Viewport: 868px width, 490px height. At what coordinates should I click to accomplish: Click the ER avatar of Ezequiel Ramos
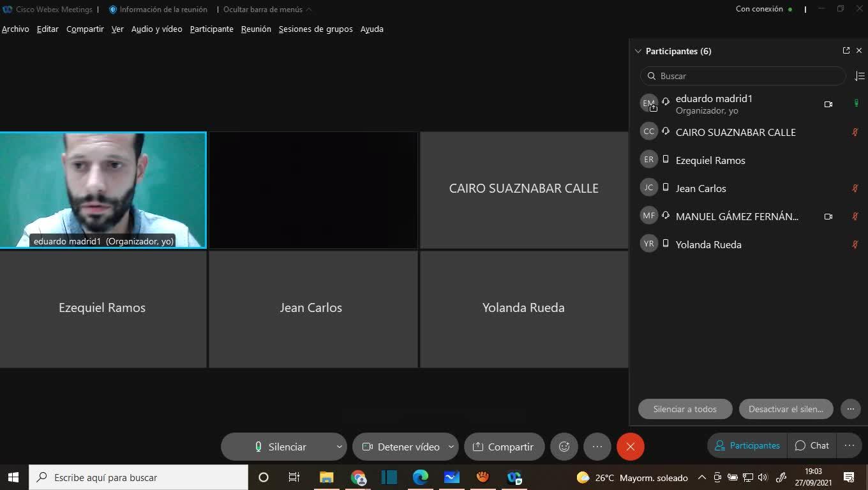click(x=649, y=160)
